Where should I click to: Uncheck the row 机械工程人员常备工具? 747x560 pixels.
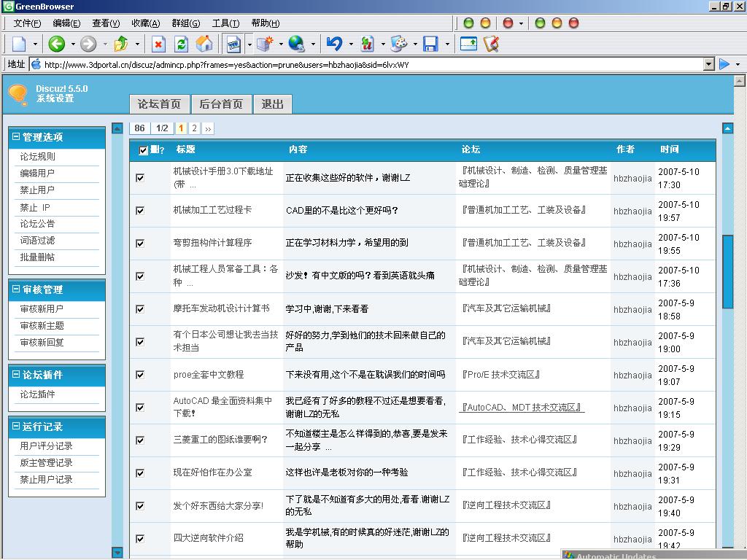(140, 276)
